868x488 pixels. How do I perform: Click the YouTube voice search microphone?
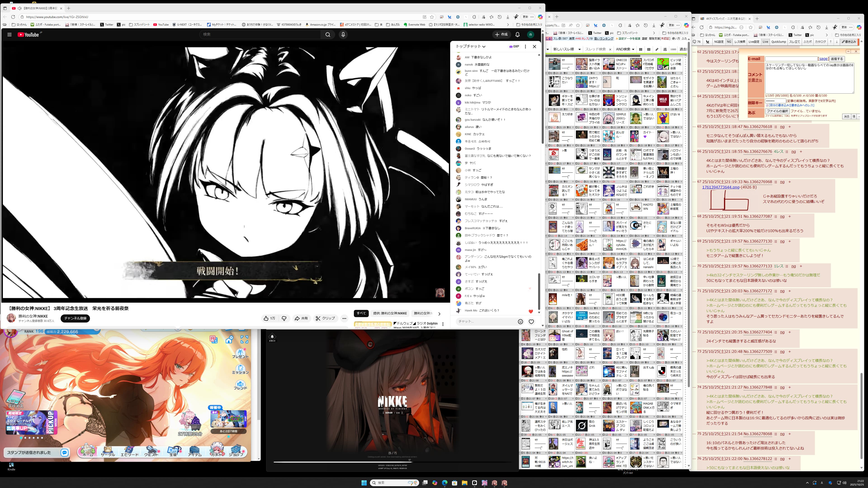pos(343,34)
